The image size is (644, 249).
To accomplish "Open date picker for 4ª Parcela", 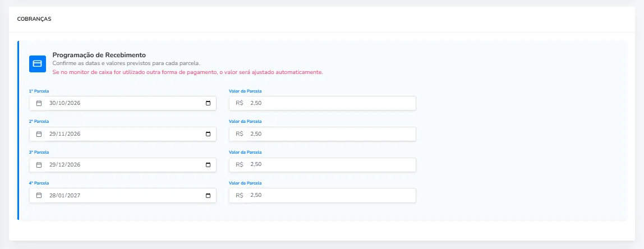I will [x=208, y=196].
